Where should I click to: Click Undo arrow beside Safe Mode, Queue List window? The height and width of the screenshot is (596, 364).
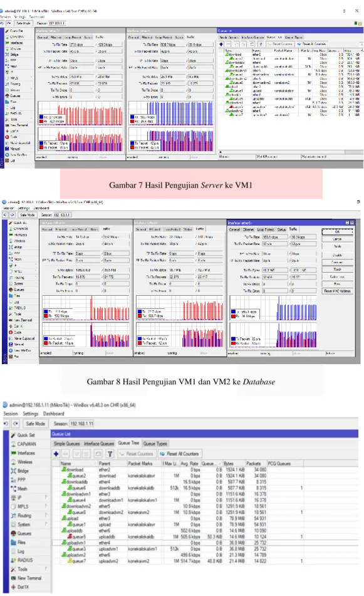(6, 424)
